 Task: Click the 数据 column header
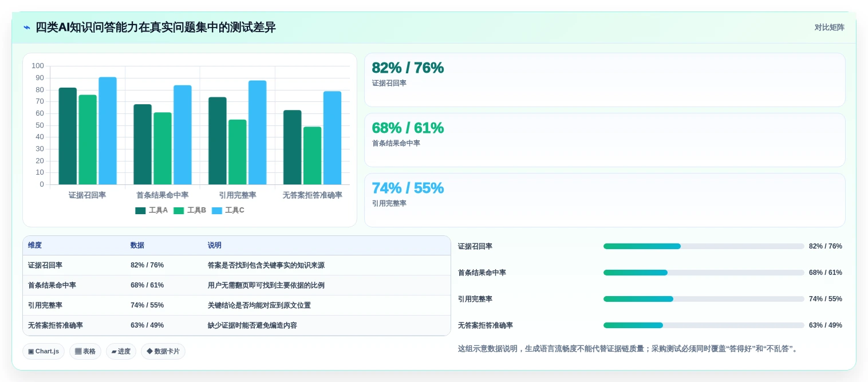click(137, 245)
